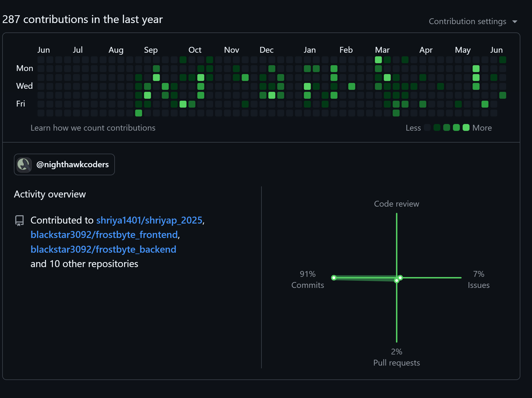The image size is (532, 398).
Task: Select the green Saturday cell in March
Action: tap(396, 113)
